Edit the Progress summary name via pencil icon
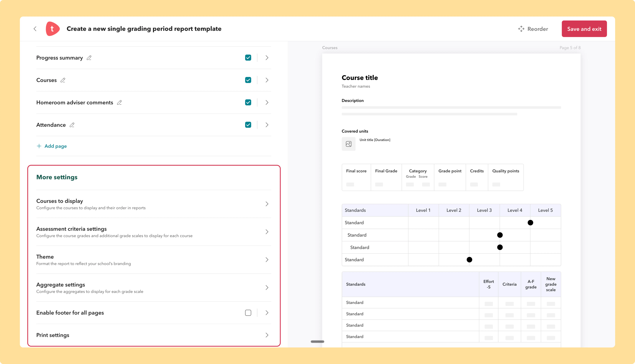The image size is (635, 364). [x=89, y=58]
